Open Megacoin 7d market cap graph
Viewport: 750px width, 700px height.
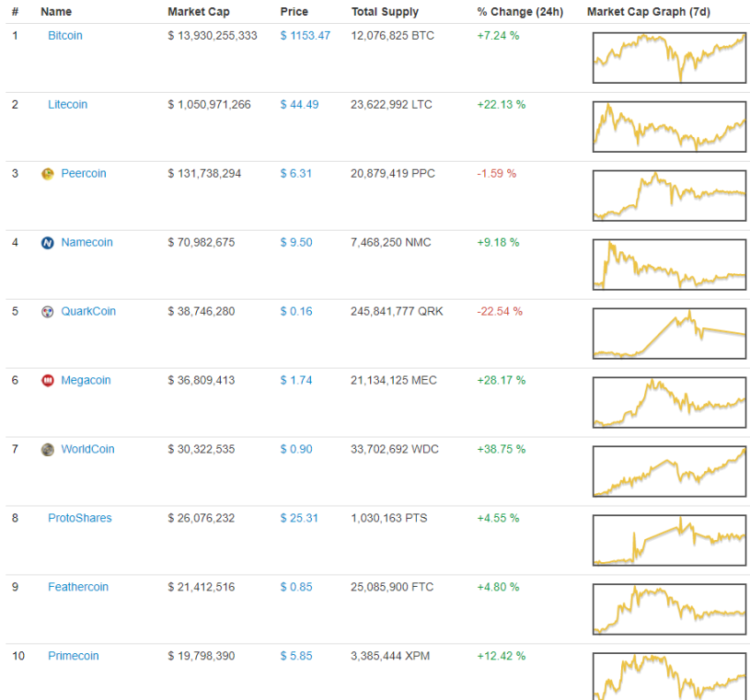click(x=669, y=402)
